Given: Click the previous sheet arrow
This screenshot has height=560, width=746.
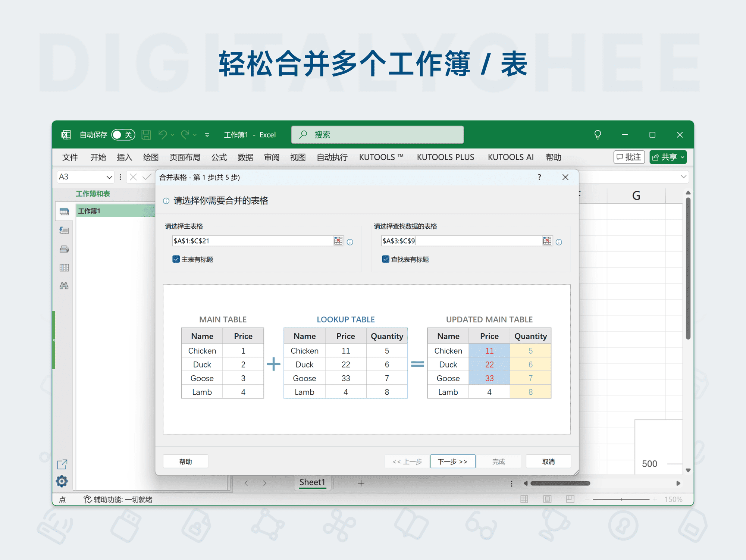Looking at the screenshot, I should (x=246, y=483).
